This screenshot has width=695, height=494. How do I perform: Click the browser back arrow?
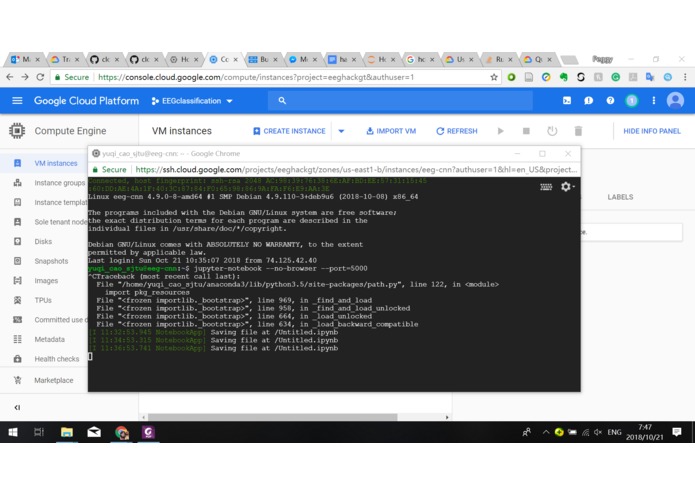pos(9,77)
